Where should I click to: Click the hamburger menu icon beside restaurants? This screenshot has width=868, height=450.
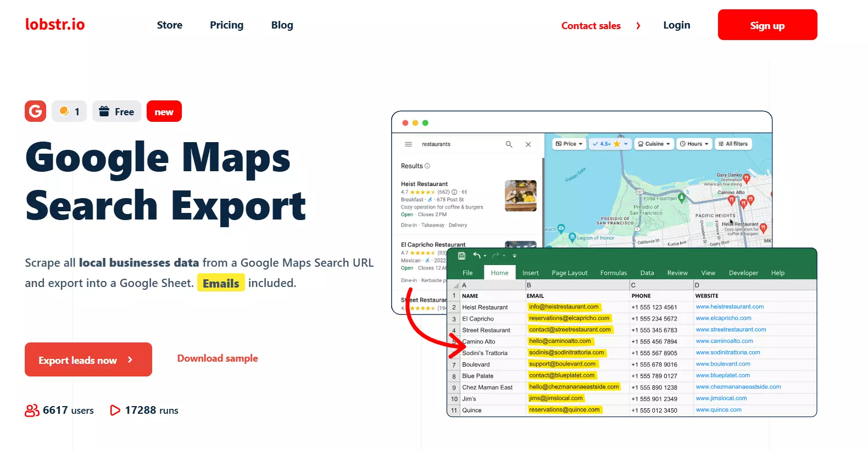coord(408,144)
